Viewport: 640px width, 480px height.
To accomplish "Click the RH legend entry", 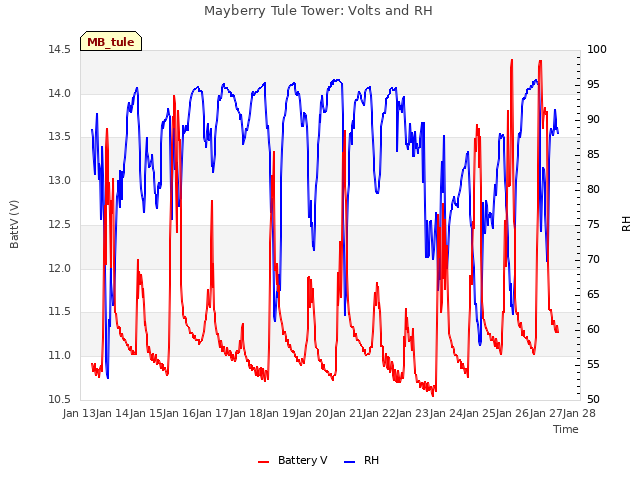I will [x=371, y=460].
